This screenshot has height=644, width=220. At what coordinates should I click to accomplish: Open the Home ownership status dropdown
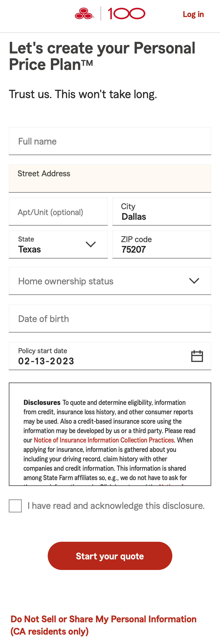(x=110, y=281)
